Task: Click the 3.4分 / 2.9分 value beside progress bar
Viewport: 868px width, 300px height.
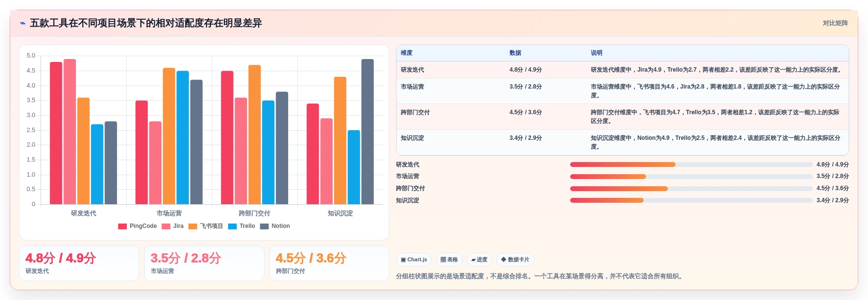Action: tap(833, 200)
